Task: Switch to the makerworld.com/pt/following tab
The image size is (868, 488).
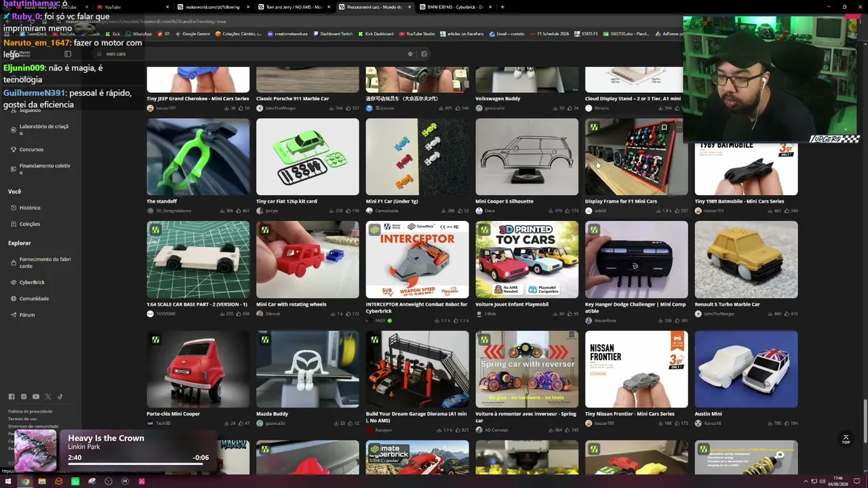Action: 215,7
